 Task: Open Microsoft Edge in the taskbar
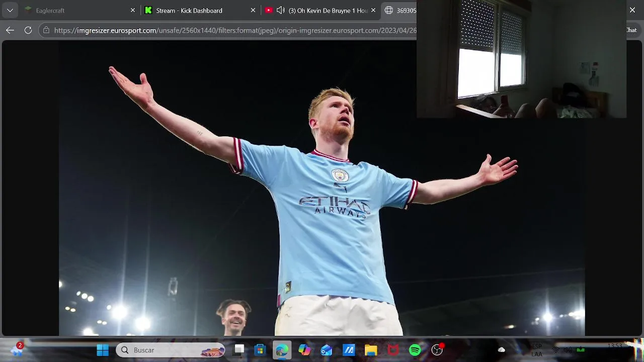[282, 350]
